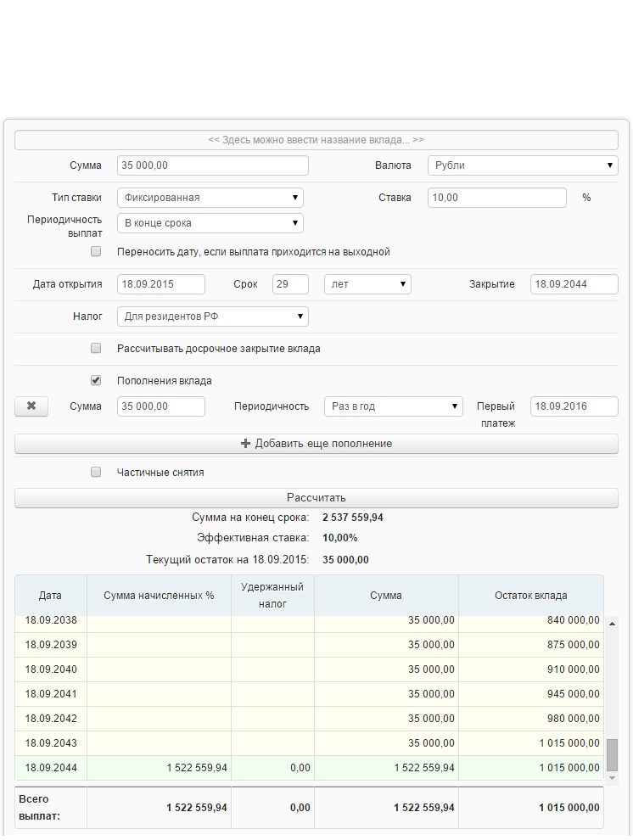
Task: Click the 2 537 559,94 end sum value
Action: pos(352,518)
